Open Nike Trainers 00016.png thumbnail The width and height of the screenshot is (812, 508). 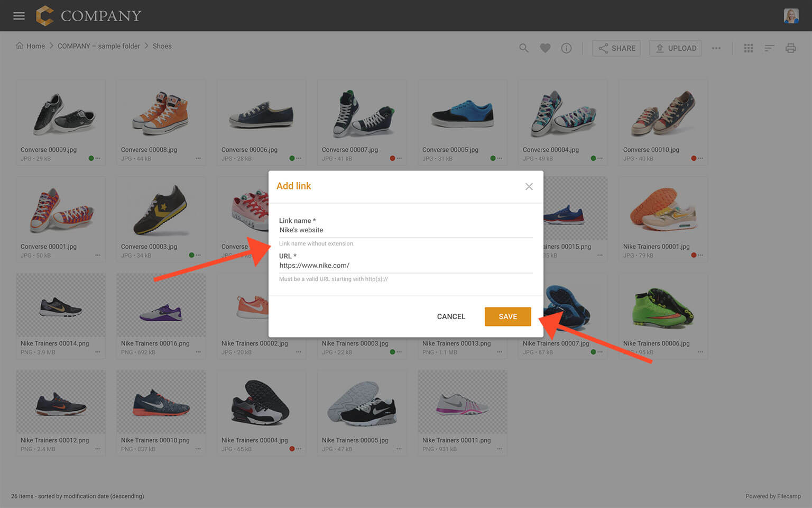[161, 305]
